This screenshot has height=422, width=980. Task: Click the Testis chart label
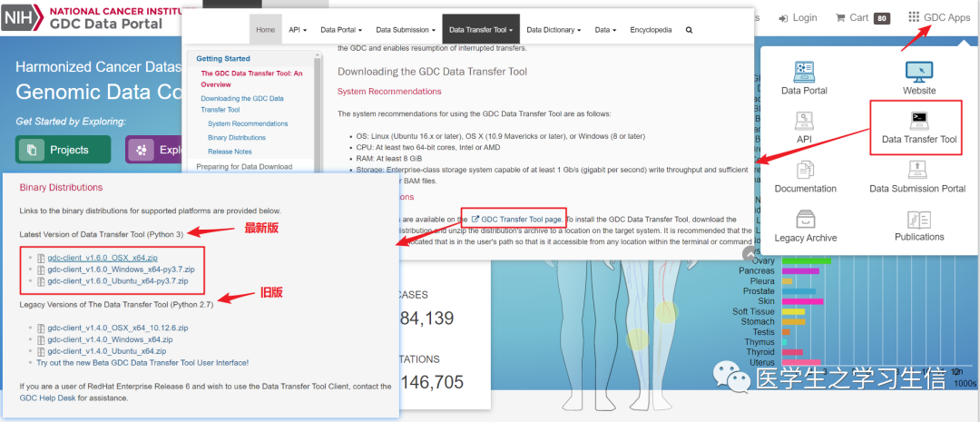tap(763, 332)
